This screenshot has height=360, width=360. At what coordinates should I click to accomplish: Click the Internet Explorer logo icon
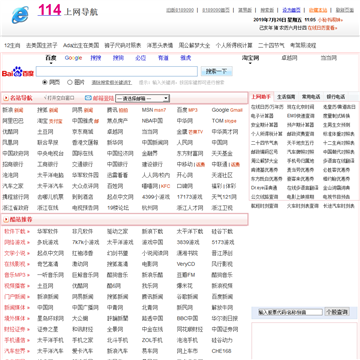tap(20, 15)
